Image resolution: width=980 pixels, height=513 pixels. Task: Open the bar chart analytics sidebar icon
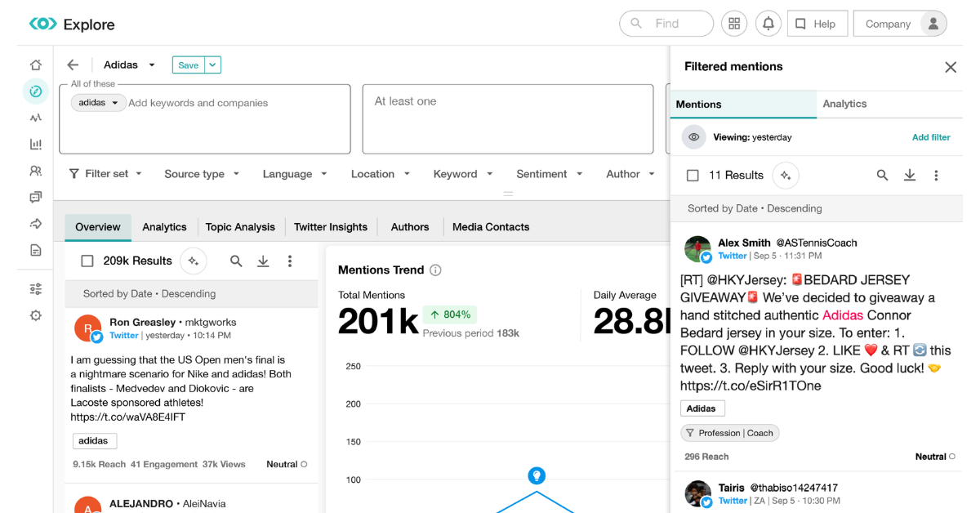[x=35, y=145]
